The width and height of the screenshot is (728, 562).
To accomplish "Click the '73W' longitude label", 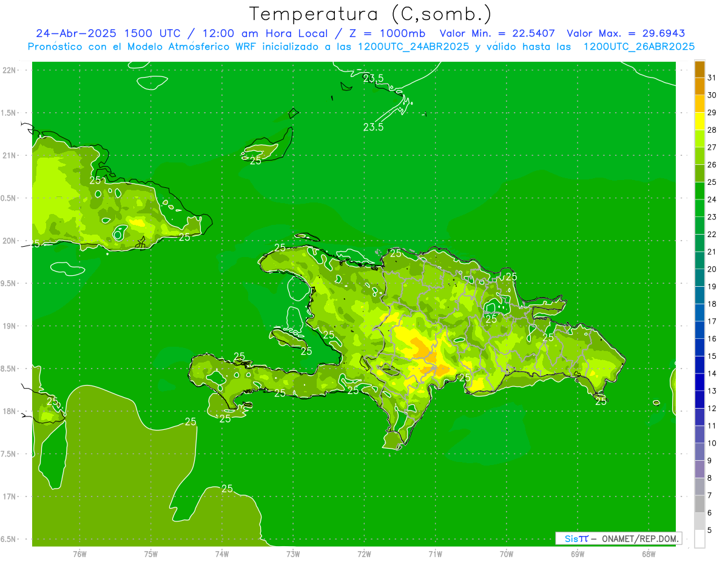I will point(293,554).
